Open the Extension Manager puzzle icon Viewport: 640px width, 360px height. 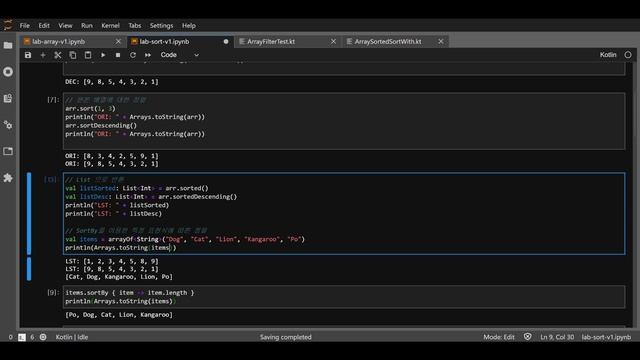[x=8, y=178]
